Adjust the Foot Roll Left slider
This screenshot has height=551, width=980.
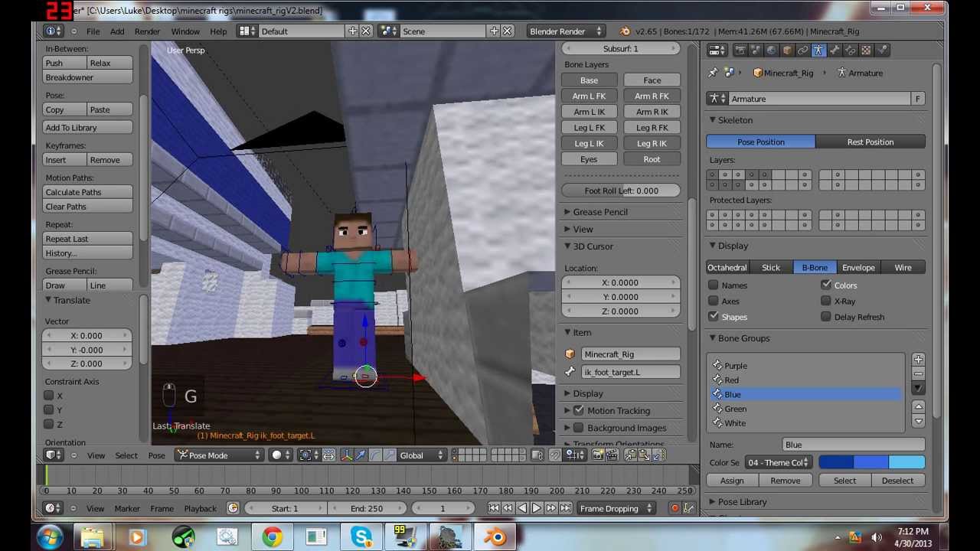tap(621, 191)
